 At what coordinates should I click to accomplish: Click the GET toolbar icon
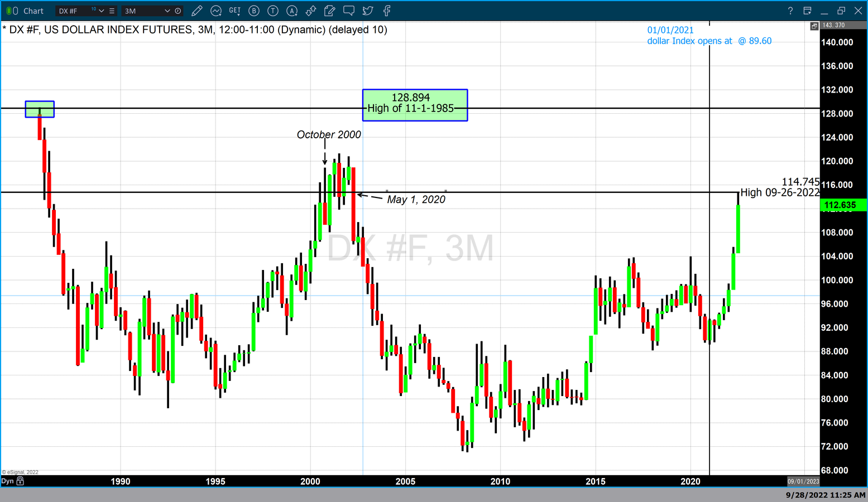(235, 11)
